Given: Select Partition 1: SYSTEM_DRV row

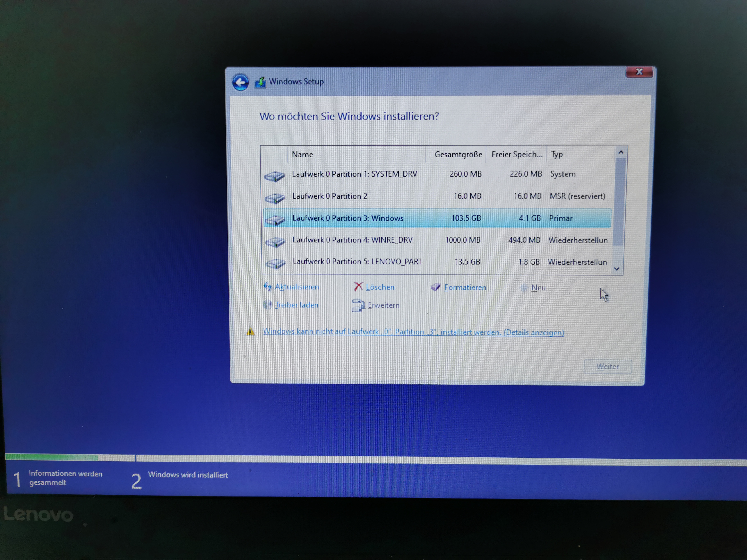Looking at the screenshot, I should pyautogui.click(x=355, y=174).
